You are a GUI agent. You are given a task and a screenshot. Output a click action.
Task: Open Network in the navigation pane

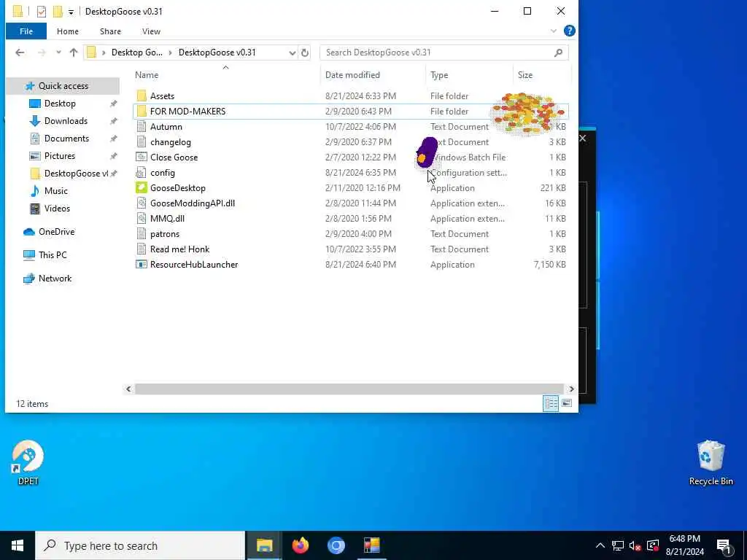coord(55,279)
